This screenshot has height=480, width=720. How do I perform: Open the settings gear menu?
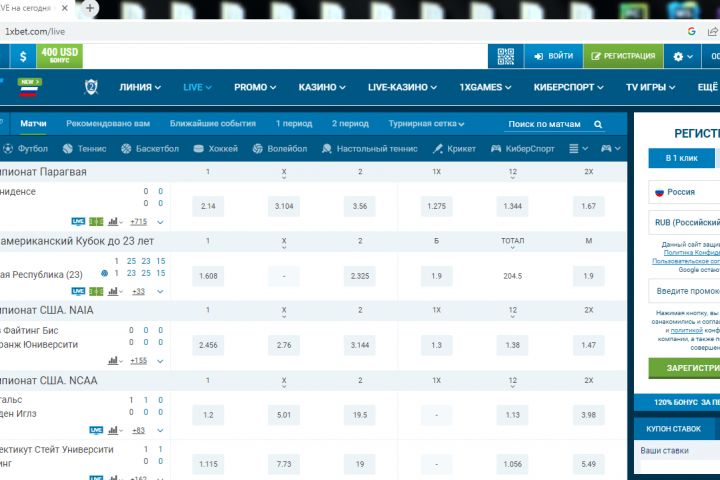682,56
